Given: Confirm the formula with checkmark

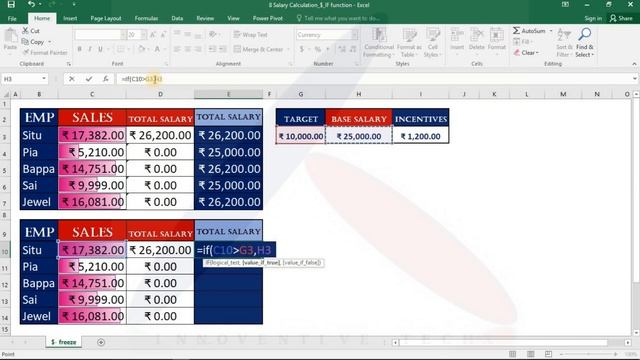Looking at the screenshot, I should pos(89,79).
